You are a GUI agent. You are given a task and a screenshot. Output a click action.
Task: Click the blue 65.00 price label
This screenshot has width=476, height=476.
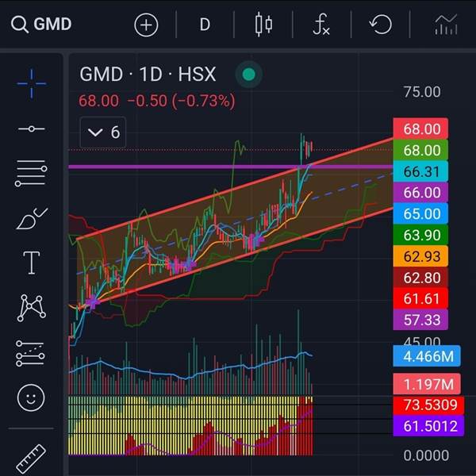(420, 213)
